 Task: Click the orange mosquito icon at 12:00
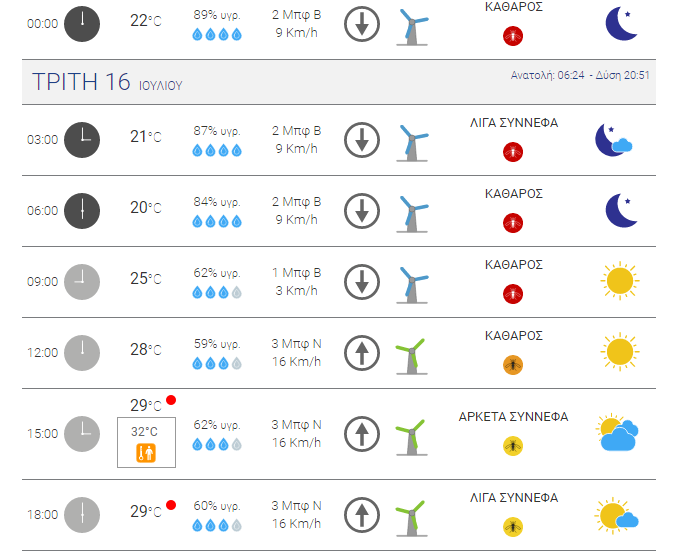click(x=513, y=365)
